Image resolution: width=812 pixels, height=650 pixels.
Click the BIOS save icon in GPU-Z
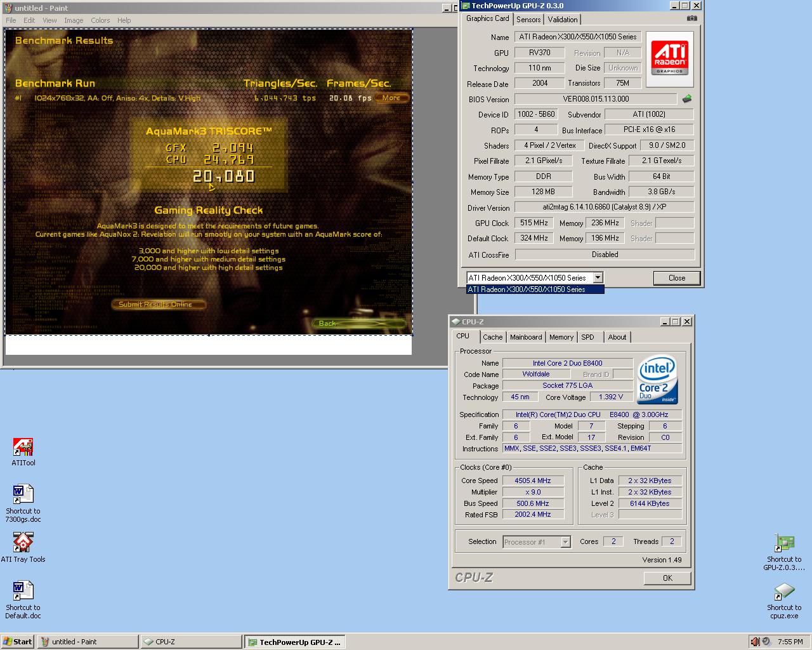coord(687,99)
